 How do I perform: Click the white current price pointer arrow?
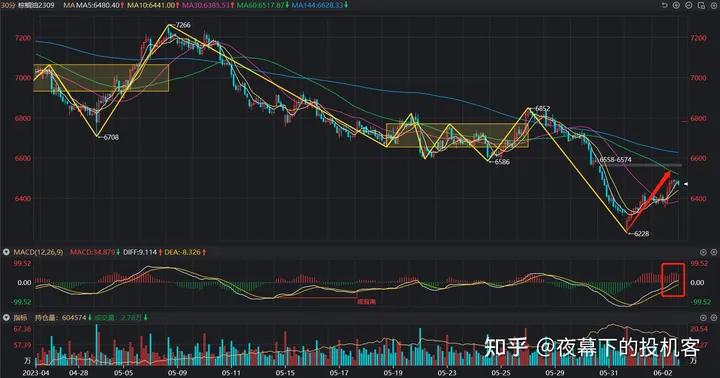(686, 184)
